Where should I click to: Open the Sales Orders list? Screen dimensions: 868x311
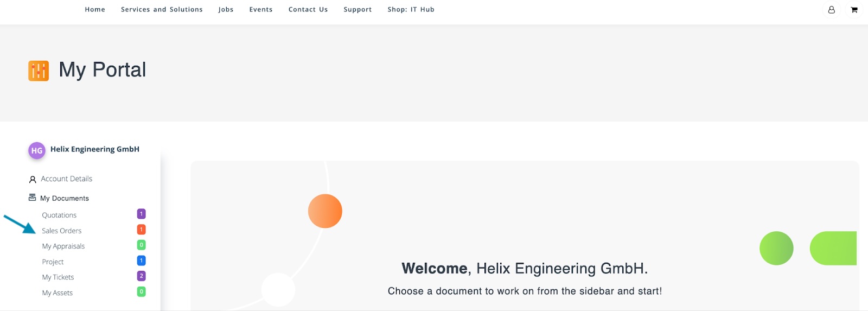[62, 231]
